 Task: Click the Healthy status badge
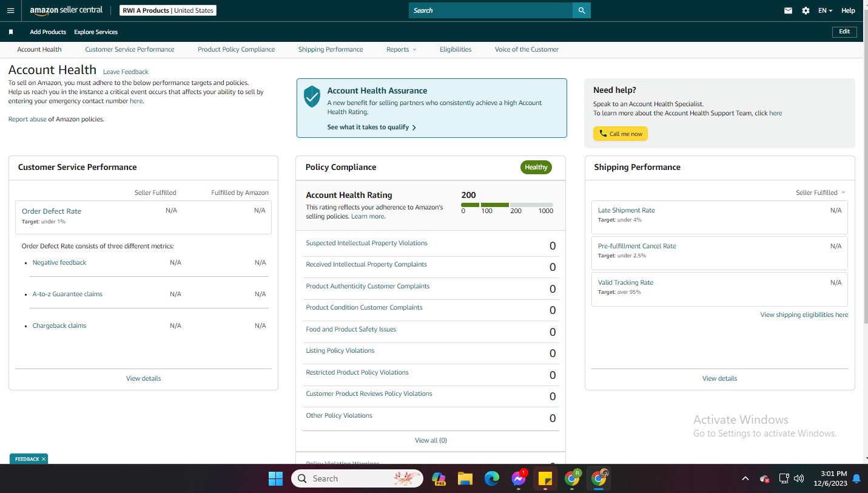pyautogui.click(x=536, y=168)
